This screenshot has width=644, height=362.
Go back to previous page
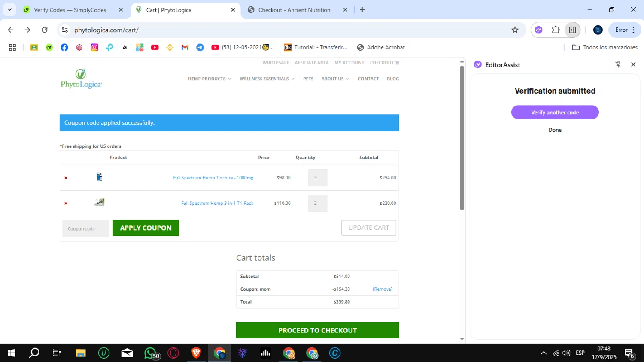point(11,30)
